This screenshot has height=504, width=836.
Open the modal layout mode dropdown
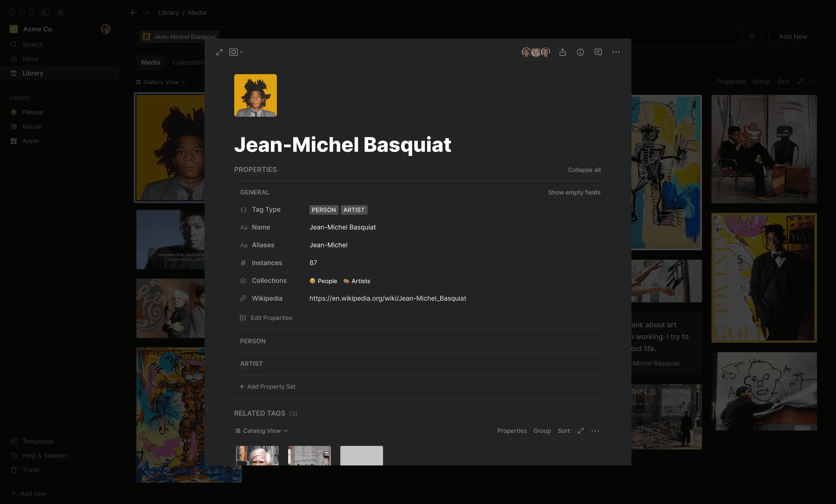(x=236, y=52)
